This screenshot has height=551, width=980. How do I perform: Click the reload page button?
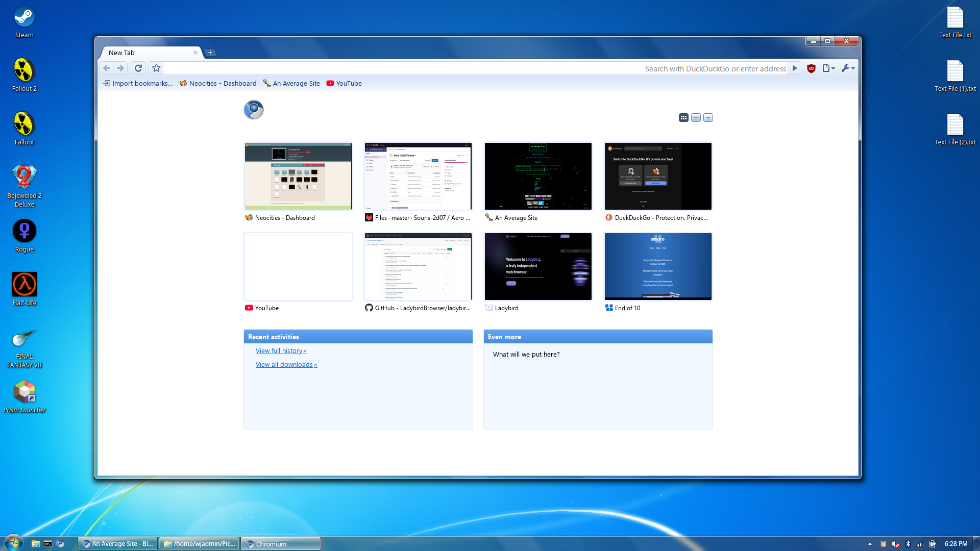138,68
